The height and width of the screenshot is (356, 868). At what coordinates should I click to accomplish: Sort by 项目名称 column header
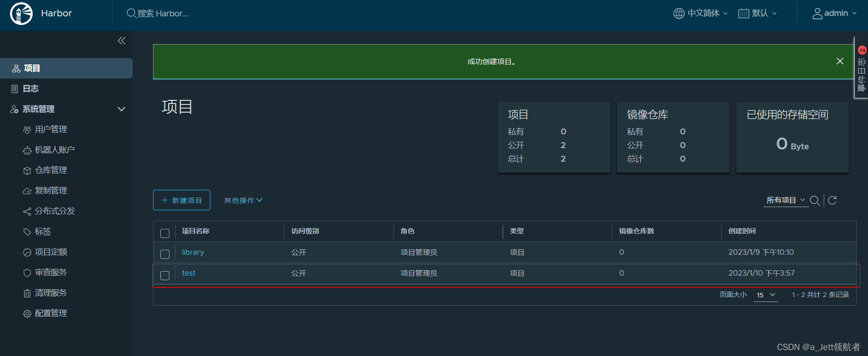tap(196, 231)
